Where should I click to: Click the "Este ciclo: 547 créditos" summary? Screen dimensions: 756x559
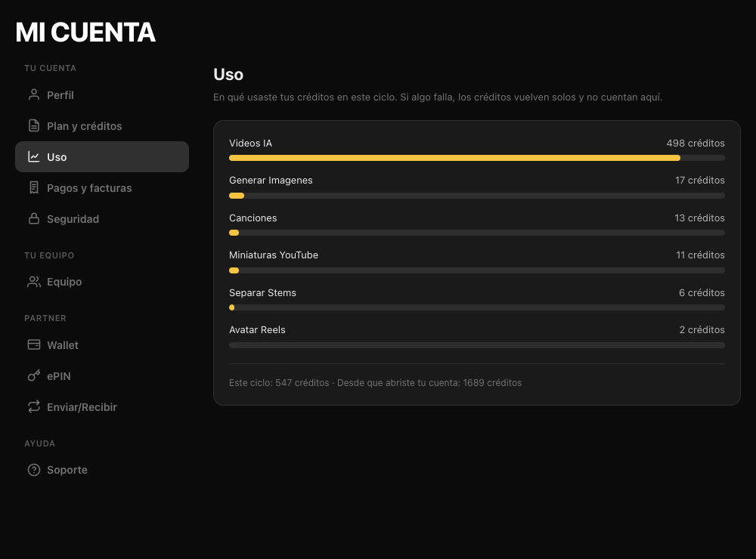[279, 383]
